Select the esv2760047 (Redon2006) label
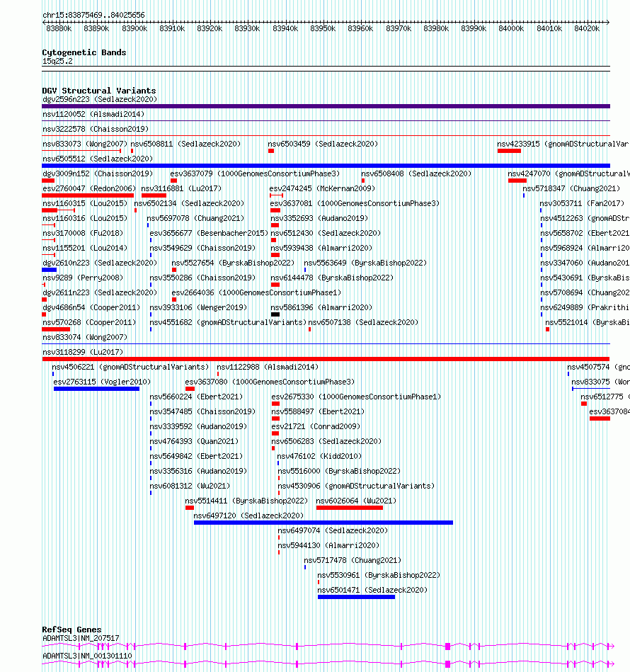This screenshot has height=672, width=630. (89, 188)
